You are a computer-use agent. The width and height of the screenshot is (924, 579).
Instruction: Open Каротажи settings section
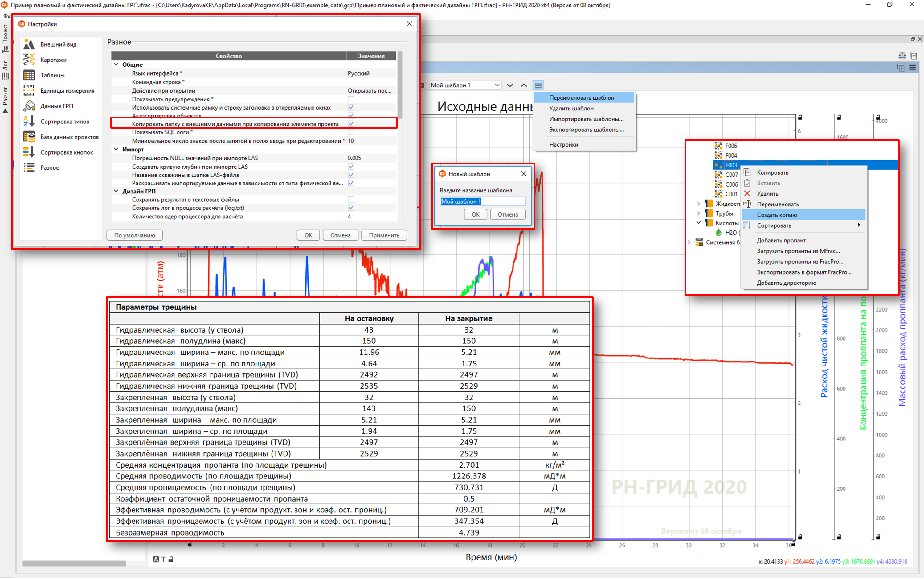pyautogui.click(x=53, y=60)
